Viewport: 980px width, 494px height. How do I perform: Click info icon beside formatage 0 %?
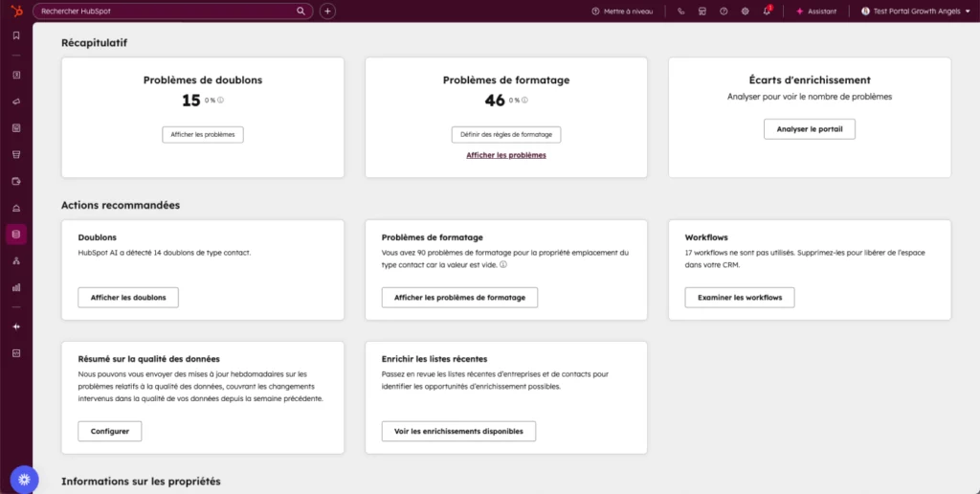tap(524, 101)
